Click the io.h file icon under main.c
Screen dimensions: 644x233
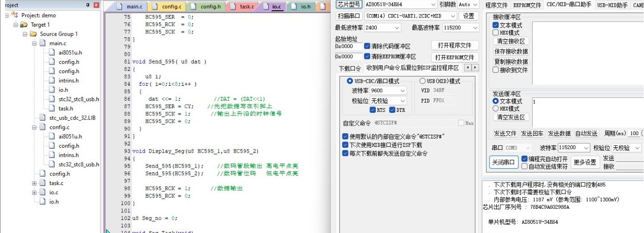[52, 90]
